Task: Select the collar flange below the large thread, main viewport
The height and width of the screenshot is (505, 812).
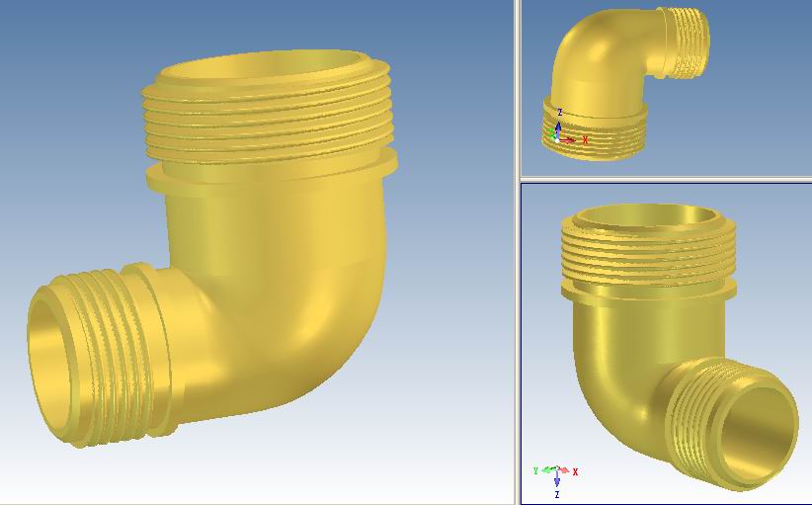Action: [272, 174]
